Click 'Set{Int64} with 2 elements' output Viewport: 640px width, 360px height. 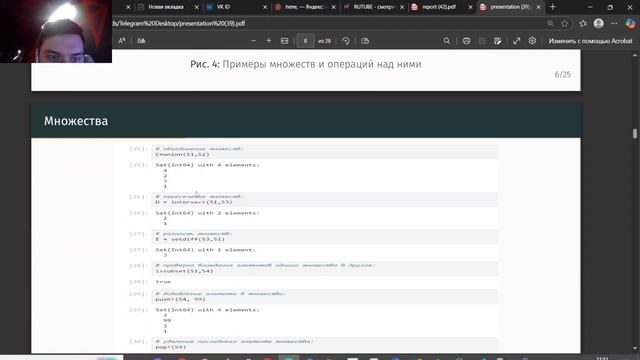tap(207, 213)
